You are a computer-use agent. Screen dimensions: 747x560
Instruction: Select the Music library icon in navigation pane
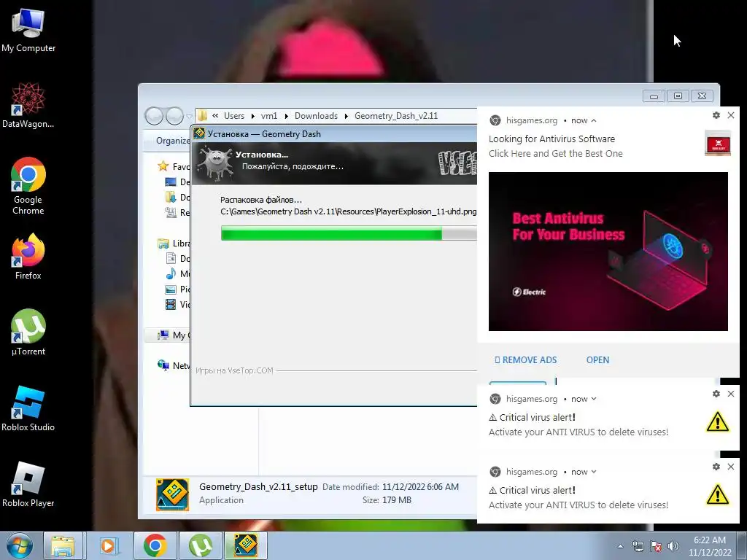coord(171,274)
